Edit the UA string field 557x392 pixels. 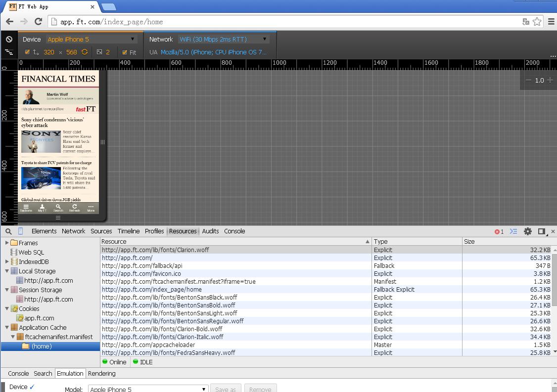click(x=213, y=52)
